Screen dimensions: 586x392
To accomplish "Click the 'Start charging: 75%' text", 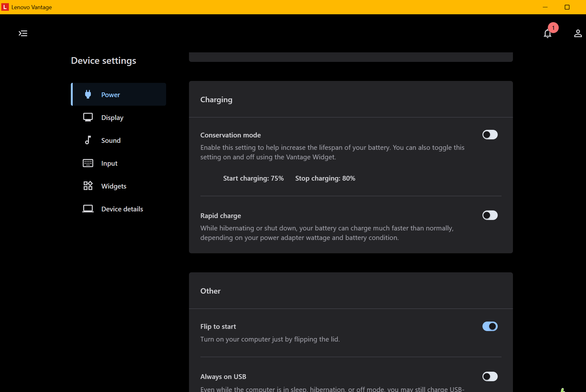I will (253, 178).
